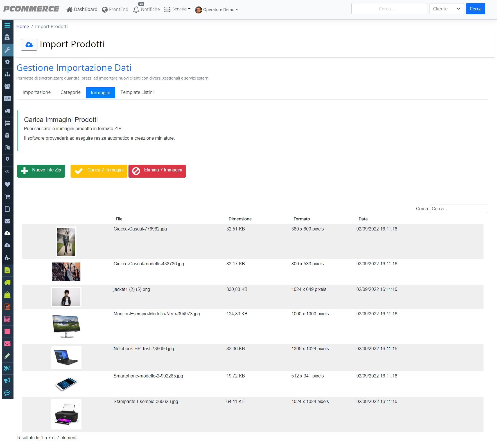Open the green document sidebar icon
Image resolution: width=497 pixels, height=448 pixels.
click(7, 270)
